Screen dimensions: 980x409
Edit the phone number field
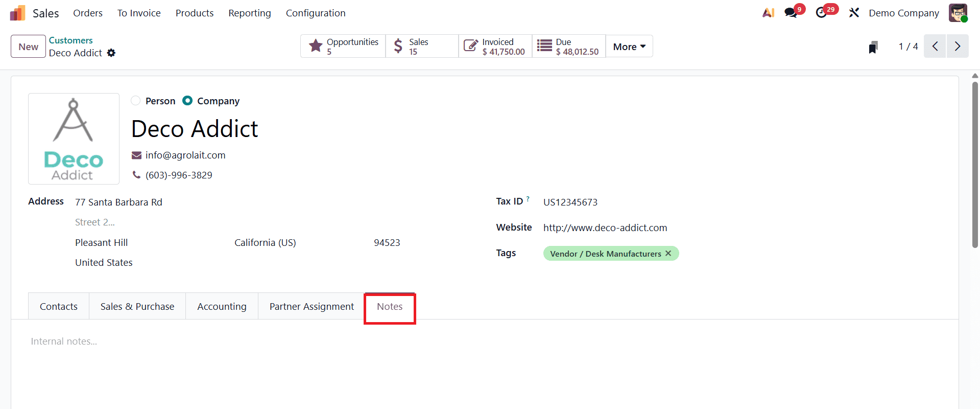tap(179, 175)
